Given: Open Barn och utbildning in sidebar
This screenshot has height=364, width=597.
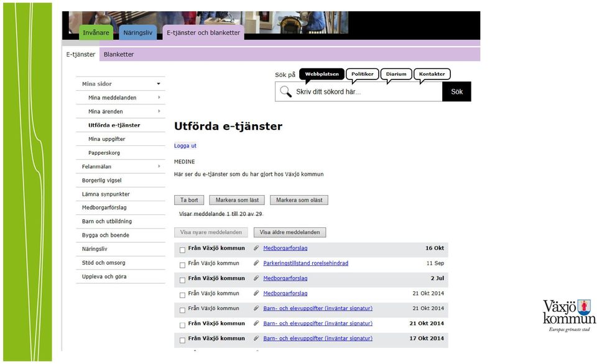Looking at the screenshot, I should pyautogui.click(x=107, y=221).
